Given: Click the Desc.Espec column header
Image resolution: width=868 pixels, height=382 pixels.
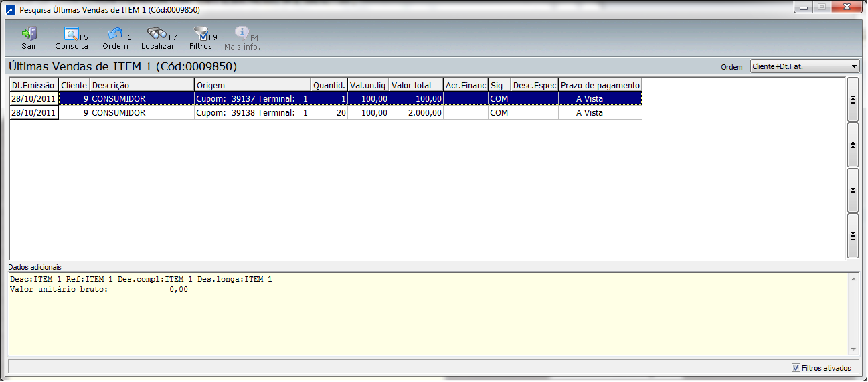Looking at the screenshot, I should (x=535, y=85).
